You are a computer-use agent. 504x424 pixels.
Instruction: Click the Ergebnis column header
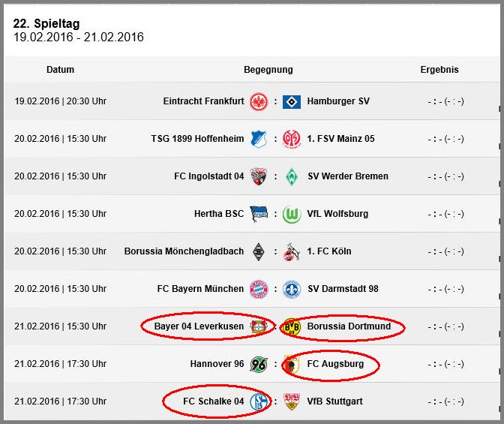(439, 70)
